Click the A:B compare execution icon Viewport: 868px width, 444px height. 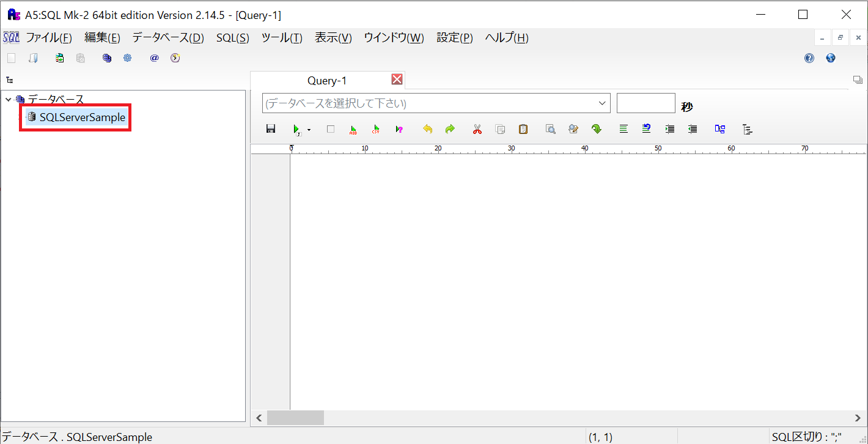click(353, 129)
